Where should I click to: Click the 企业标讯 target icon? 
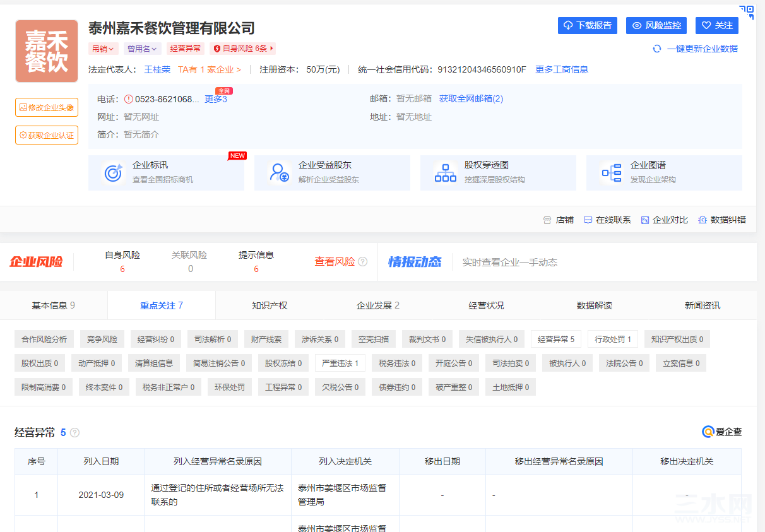[114, 173]
